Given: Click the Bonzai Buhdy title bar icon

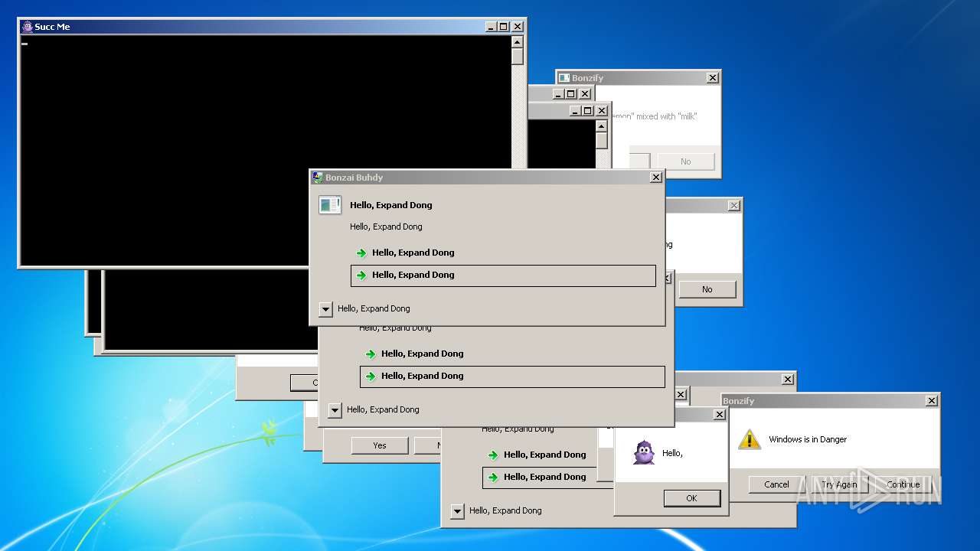Looking at the screenshot, I should click(x=318, y=178).
